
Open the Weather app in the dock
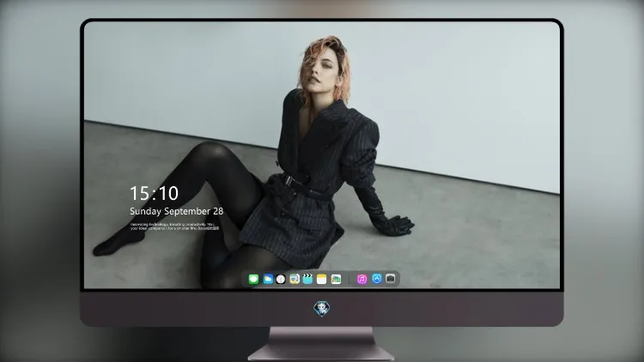click(268, 279)
